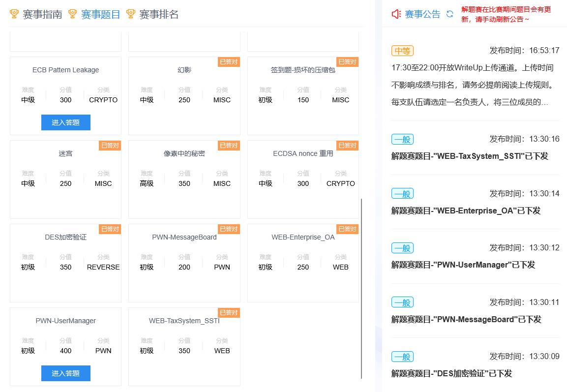Open the 赛事指南 tab
The width and height of the screenshot is (567, 392).
[42, 14]
